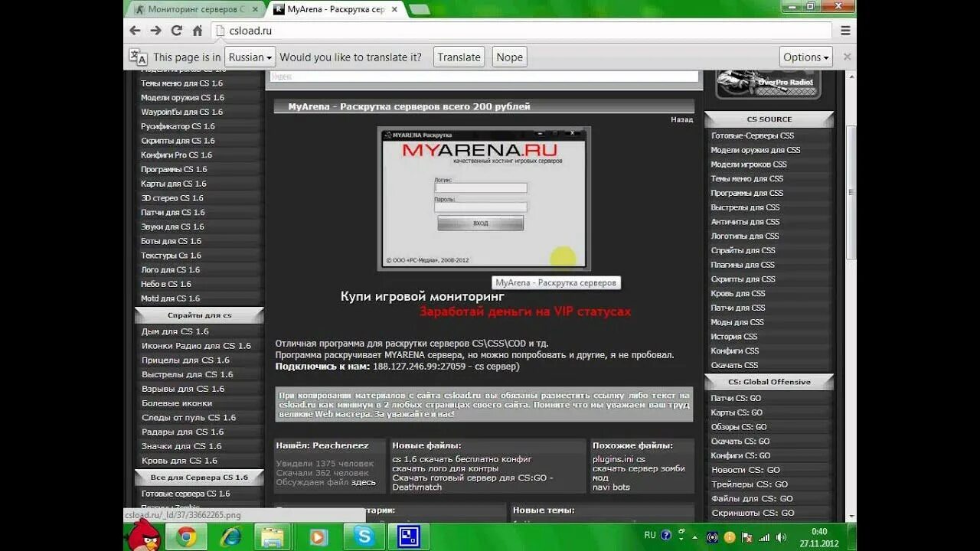Open the browser home page icon
This screenshot has height=551, width=980.
(198, 31)
